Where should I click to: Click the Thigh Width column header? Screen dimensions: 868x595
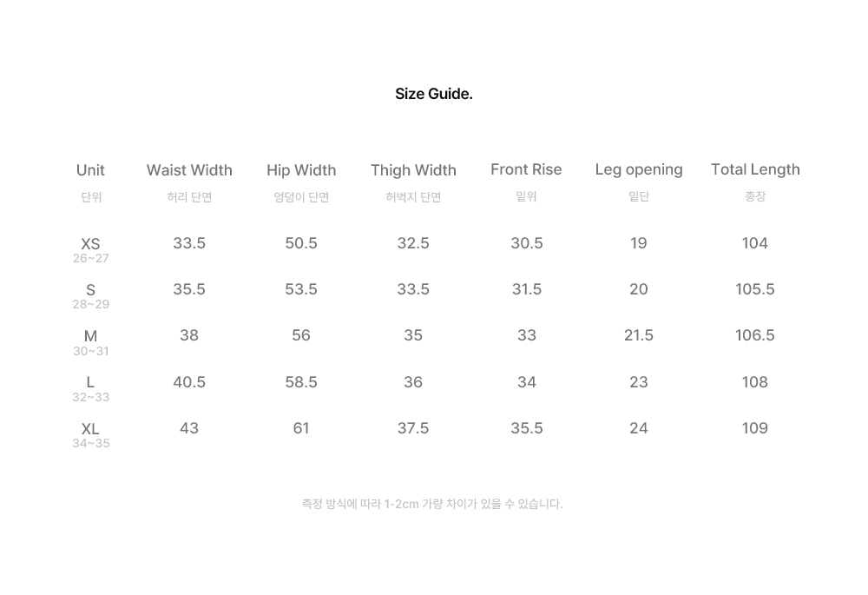413,170
